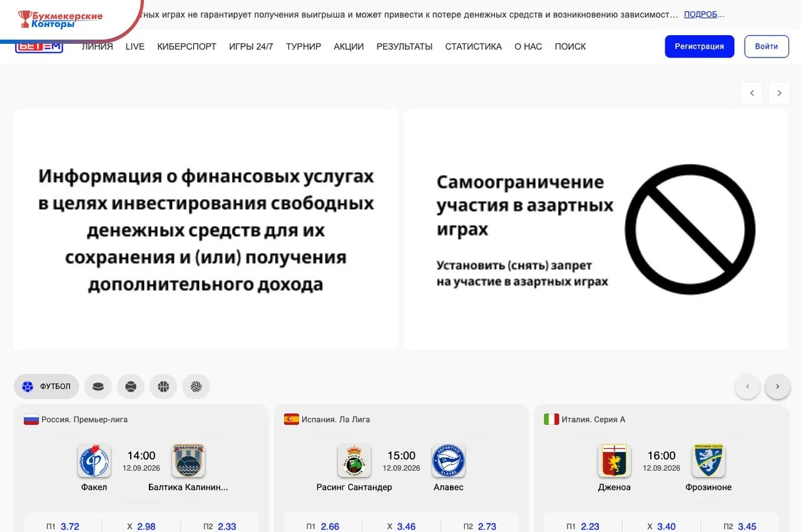Click the Расинг Сантандер team logo
This screenshot has width=801, height=532.
(x=354, y=461)
